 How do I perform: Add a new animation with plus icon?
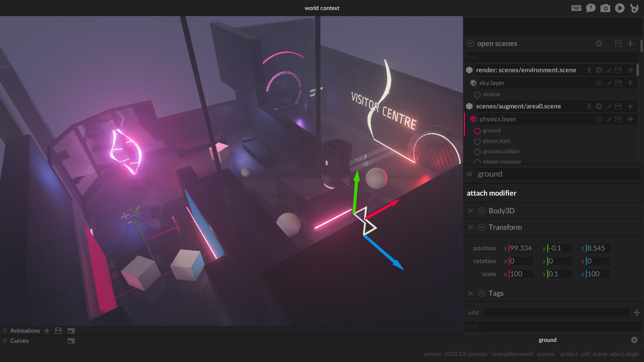pyautogui.click(x=47, y=331)
